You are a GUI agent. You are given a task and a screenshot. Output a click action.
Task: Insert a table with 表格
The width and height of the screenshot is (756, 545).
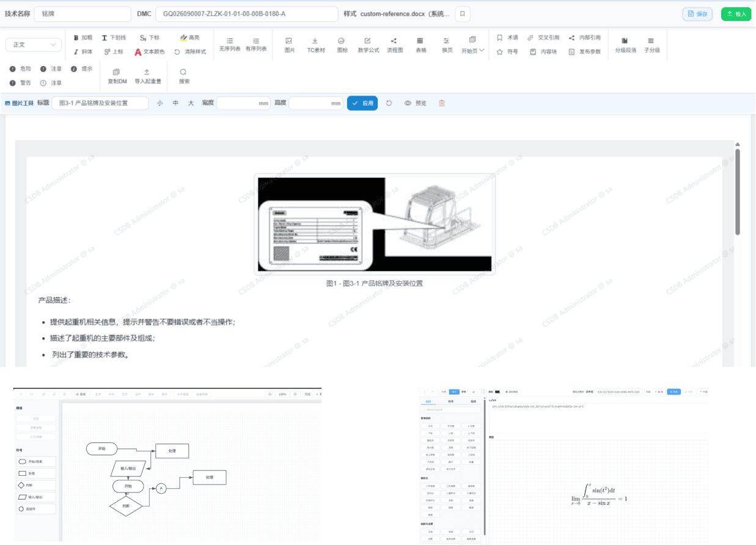[x=420, y=45]
